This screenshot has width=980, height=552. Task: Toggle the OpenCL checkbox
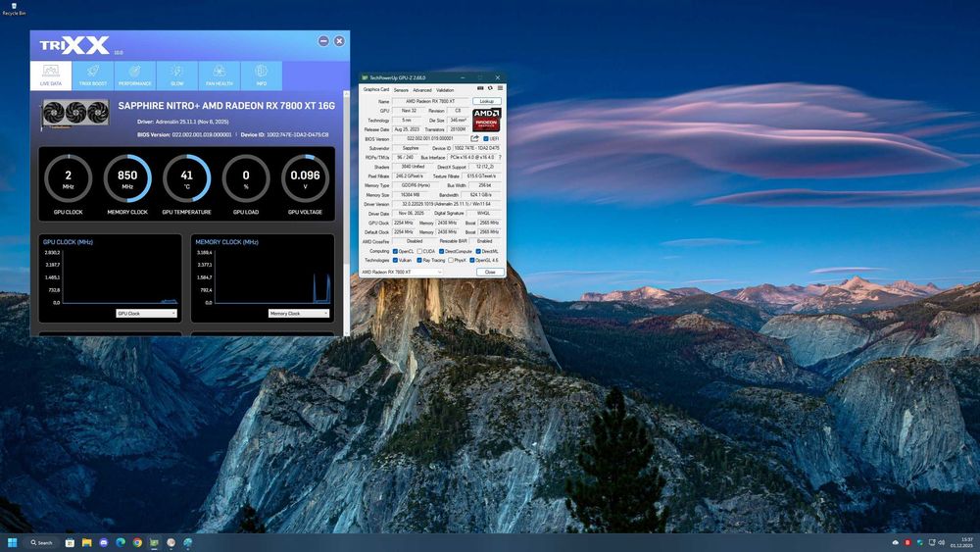click(x=395, y=251)
